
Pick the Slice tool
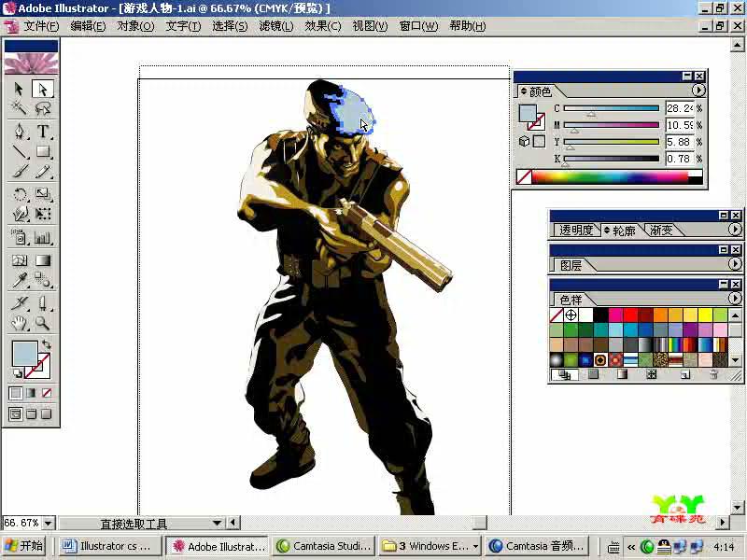19,302
